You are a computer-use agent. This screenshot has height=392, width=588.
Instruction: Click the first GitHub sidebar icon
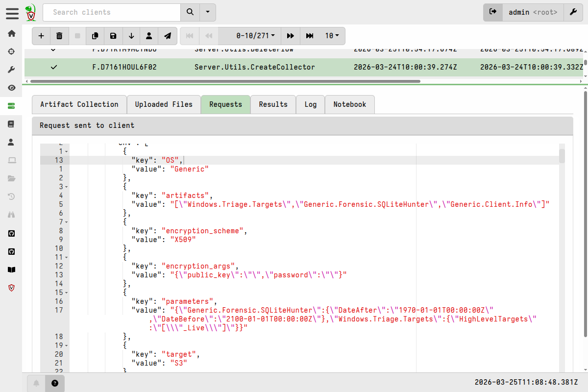11,233
